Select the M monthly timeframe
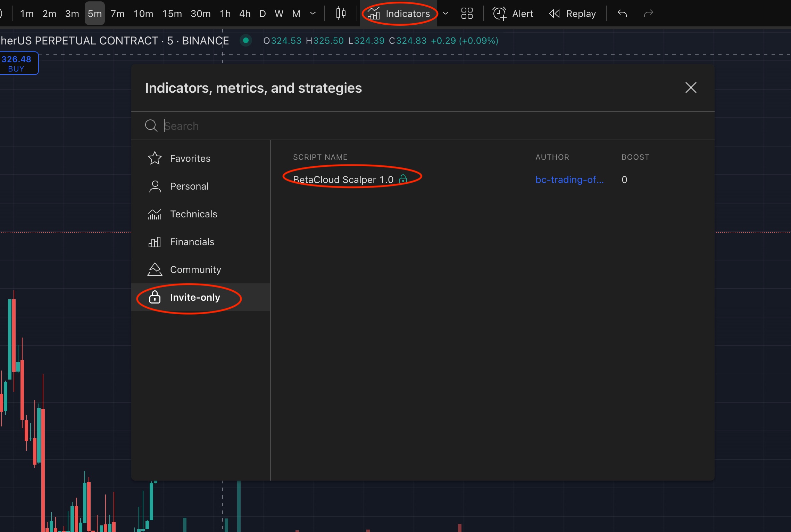791x532 pixels. click(x=296, y=14)
